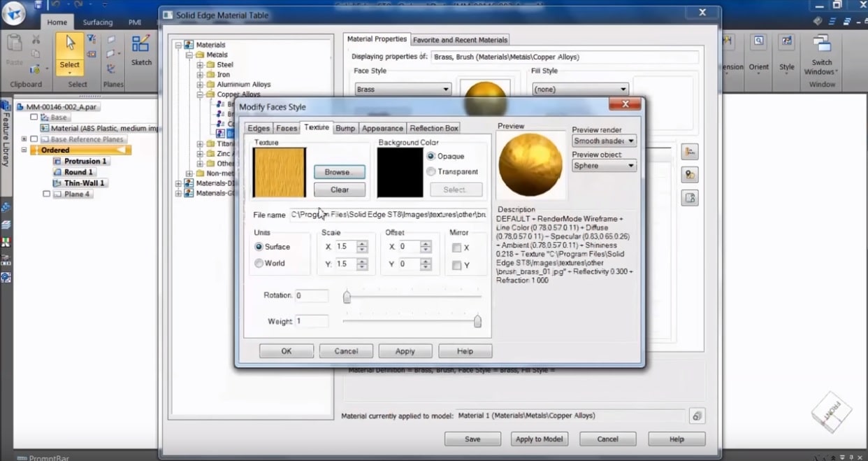Open the Sketch tool
Image resolution: width=868 pixels, height=461 pixels.
point(141,50)
